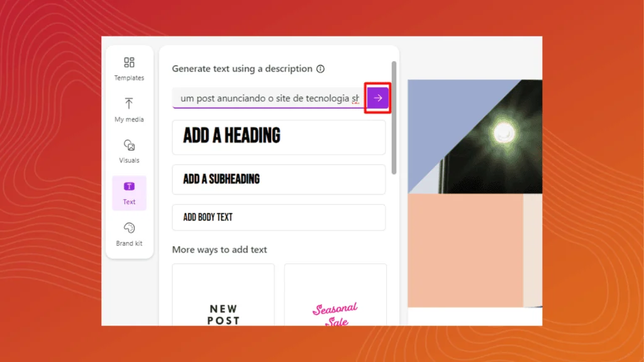The image size is (644, 362).
Task: Select the purple Text tool icon
Action: pyautogui.click(x=129, y=187)
